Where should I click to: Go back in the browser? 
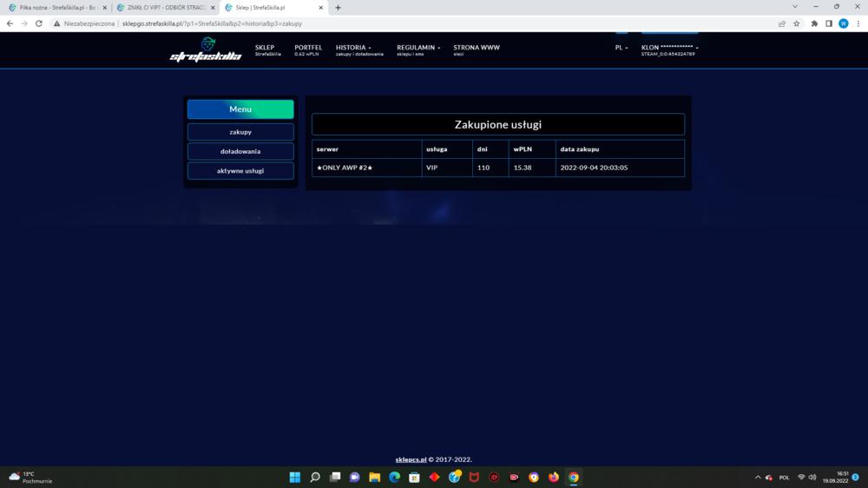[x=10, y=23]
